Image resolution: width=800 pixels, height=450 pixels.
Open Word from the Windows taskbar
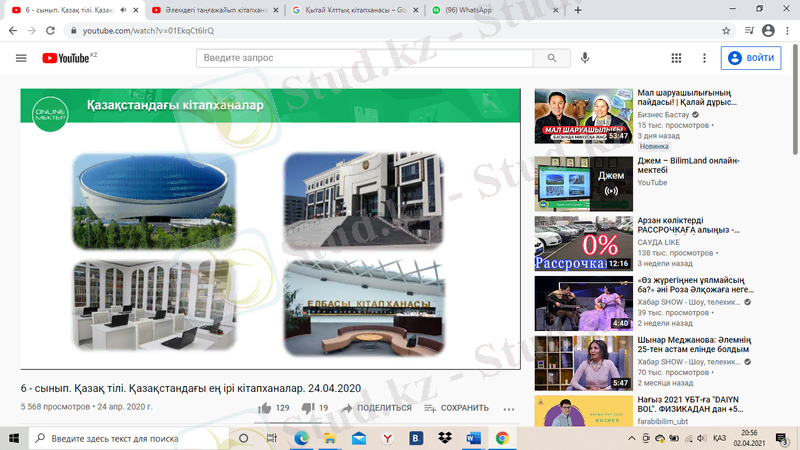point(473,438)
